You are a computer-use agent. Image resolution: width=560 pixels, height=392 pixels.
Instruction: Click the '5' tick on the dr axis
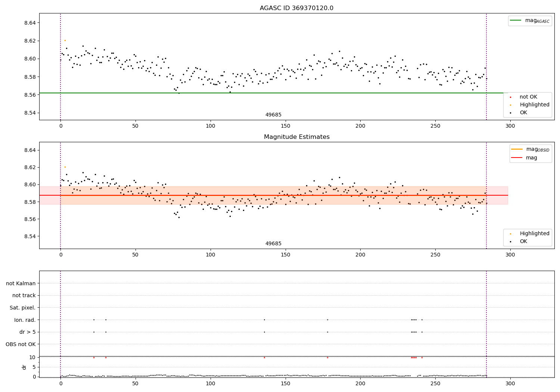[x=34, y=367]
